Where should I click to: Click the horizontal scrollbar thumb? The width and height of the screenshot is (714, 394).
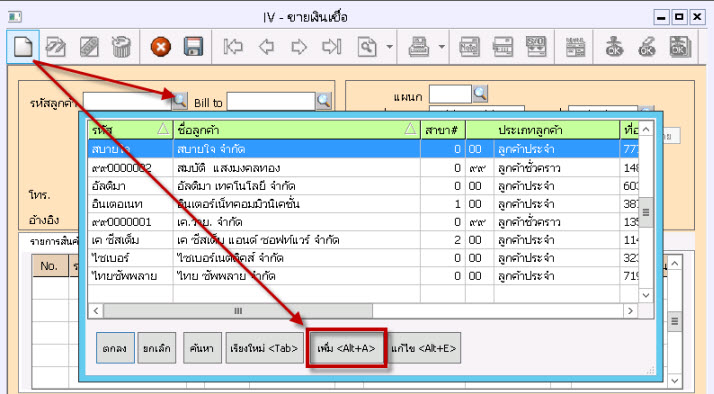[238, 311]
